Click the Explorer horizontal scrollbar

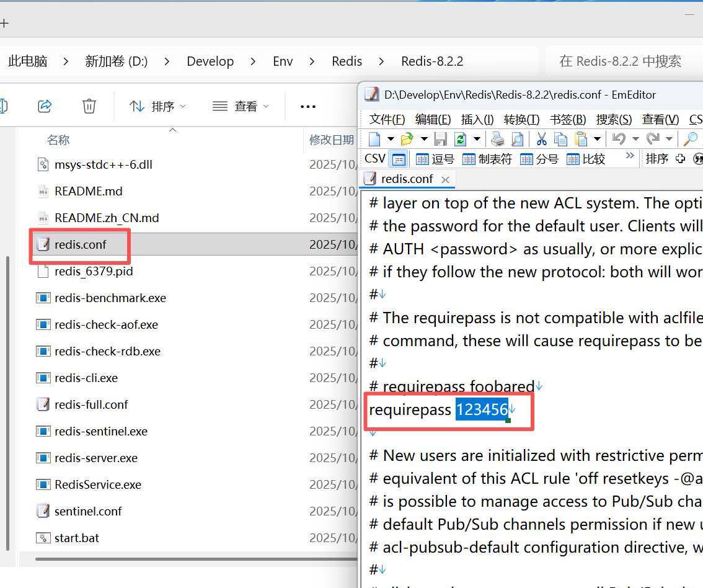pyautogui.click(x=197, y=559)
